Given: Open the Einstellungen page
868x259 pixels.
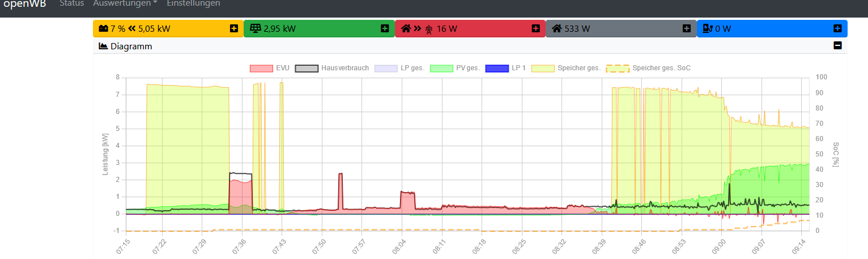Looking at the screenshot, I should click(x=193, y=3).
